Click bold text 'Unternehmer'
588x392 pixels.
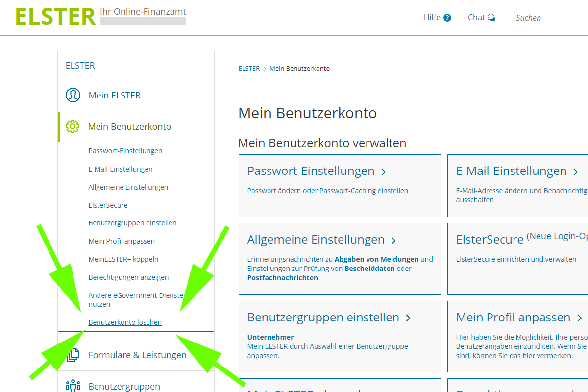(x=270, y=337)
